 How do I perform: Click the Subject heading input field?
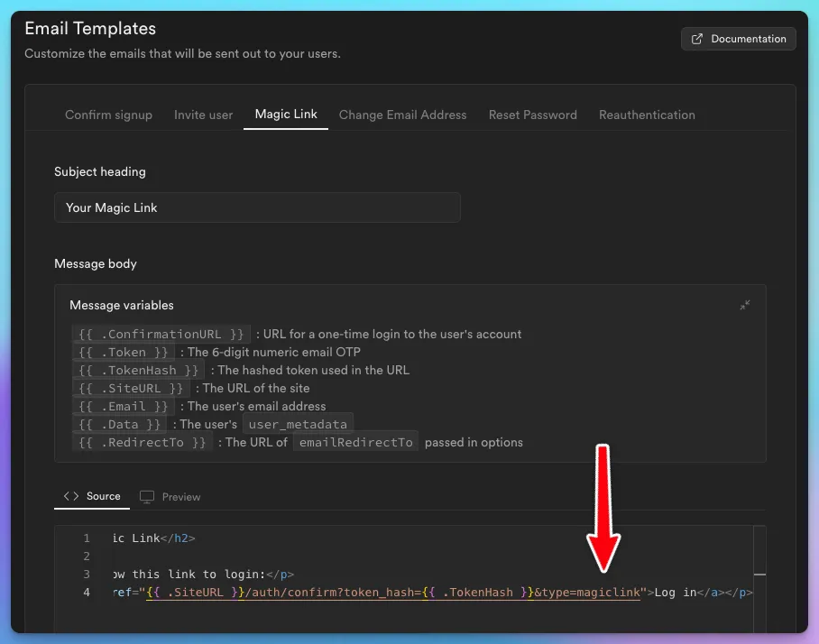[257, 207]
